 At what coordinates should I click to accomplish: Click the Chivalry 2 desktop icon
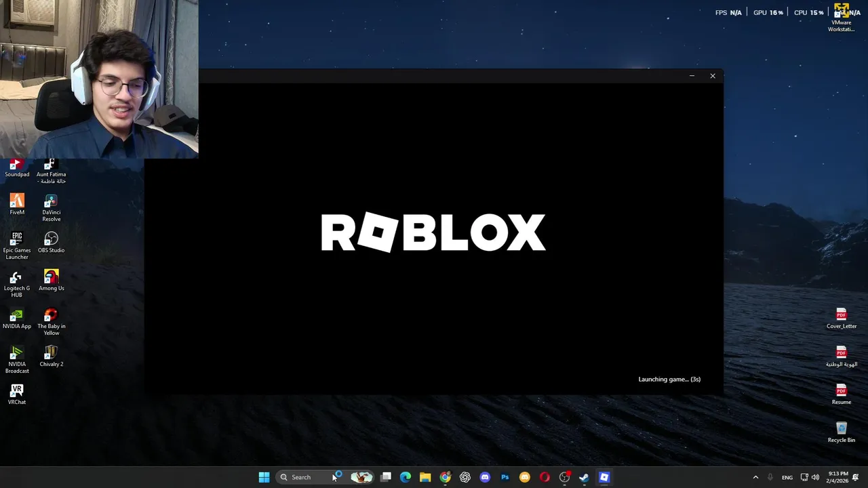point(52,357)
